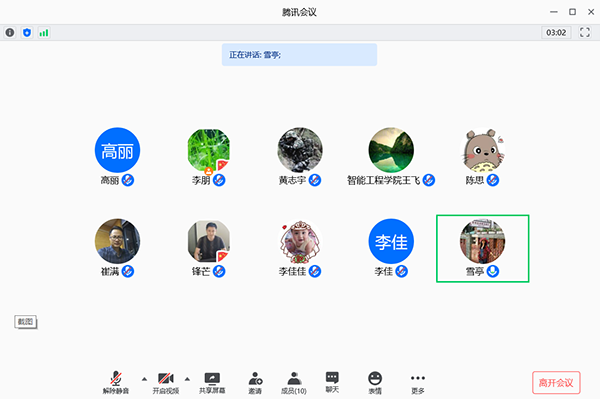Image resolution: width=600 pixels, height=399 pixels.
Task: Open the Members (成员) list icon
Action: [293, 383]
